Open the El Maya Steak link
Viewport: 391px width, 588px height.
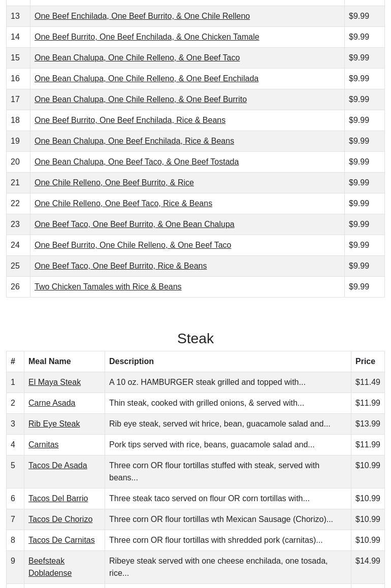coord(54,382)
